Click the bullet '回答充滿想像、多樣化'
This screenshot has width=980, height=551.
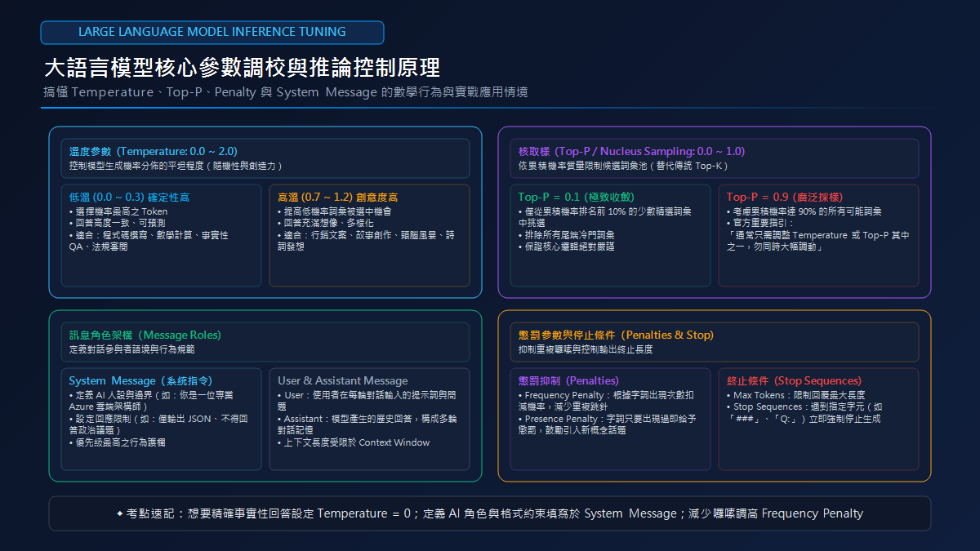[326, 223]
